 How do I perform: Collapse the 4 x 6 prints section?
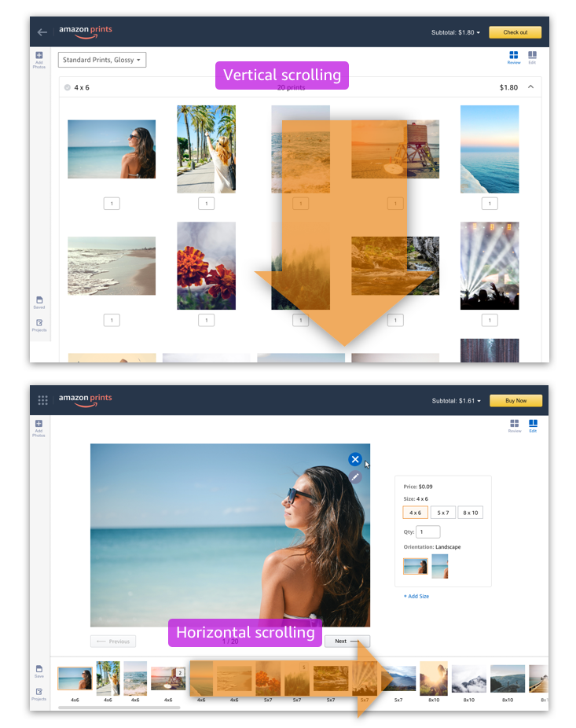click(x=530, y=86)
